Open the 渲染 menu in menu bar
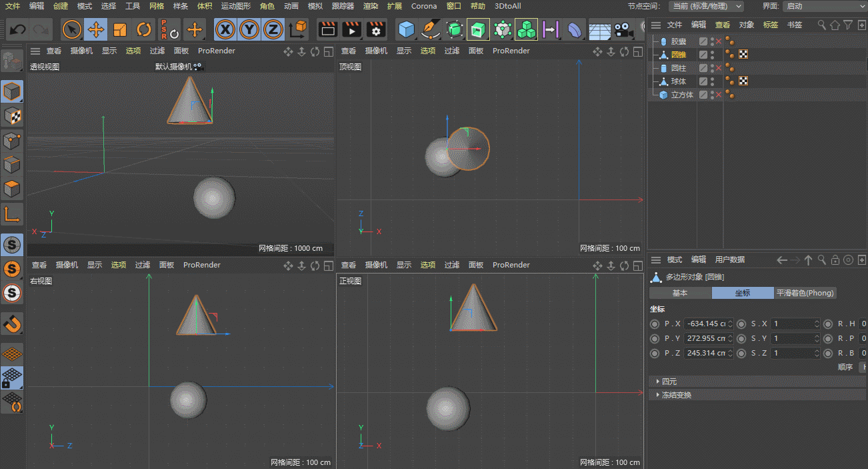Image resolution: width=868 pixels, height=469 pixels. click(x=370, y=6)
